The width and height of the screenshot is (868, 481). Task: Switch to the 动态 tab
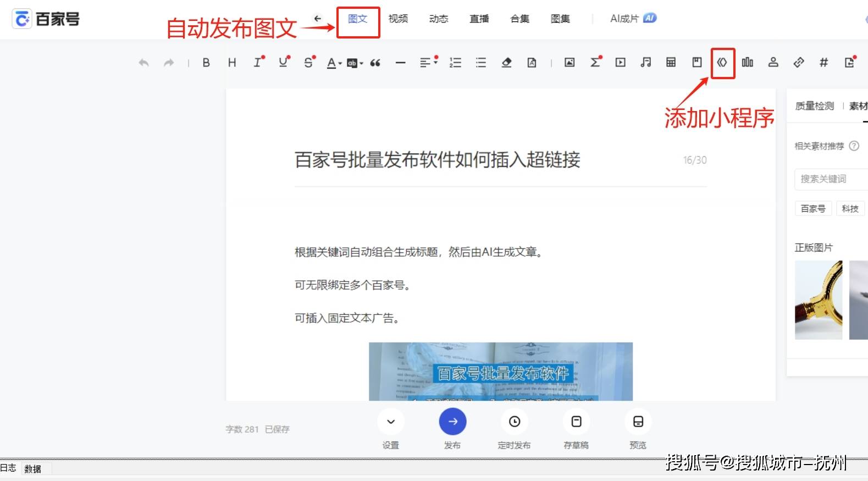tap(439, 19)
